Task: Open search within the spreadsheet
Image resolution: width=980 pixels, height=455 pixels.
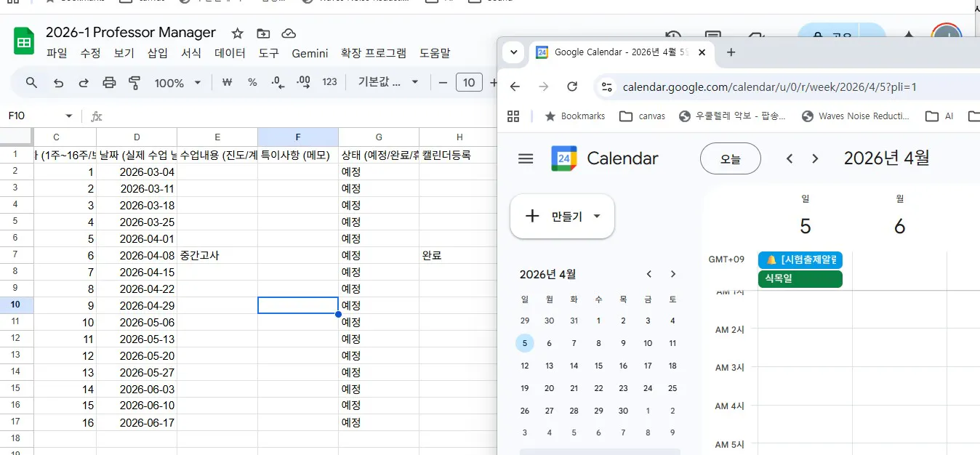Action: [31, 83]
